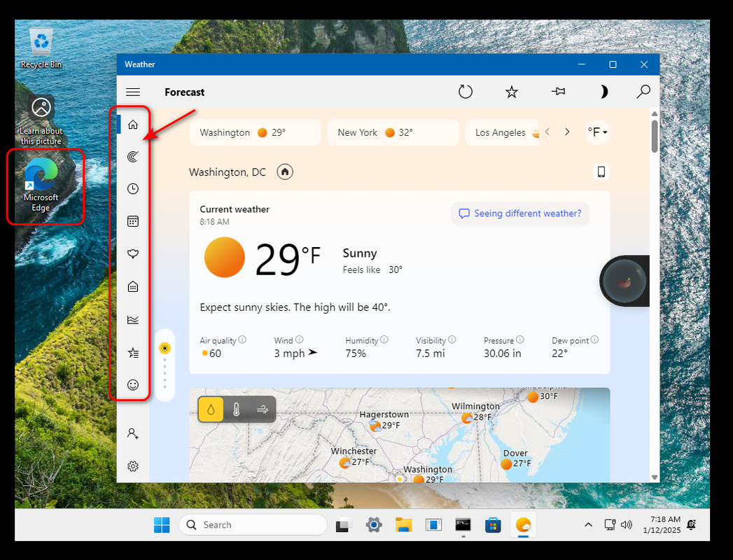This screenshot has height=560, width=733.
Task: Open Microsoft Store from the taskbar
Action: 493,525
